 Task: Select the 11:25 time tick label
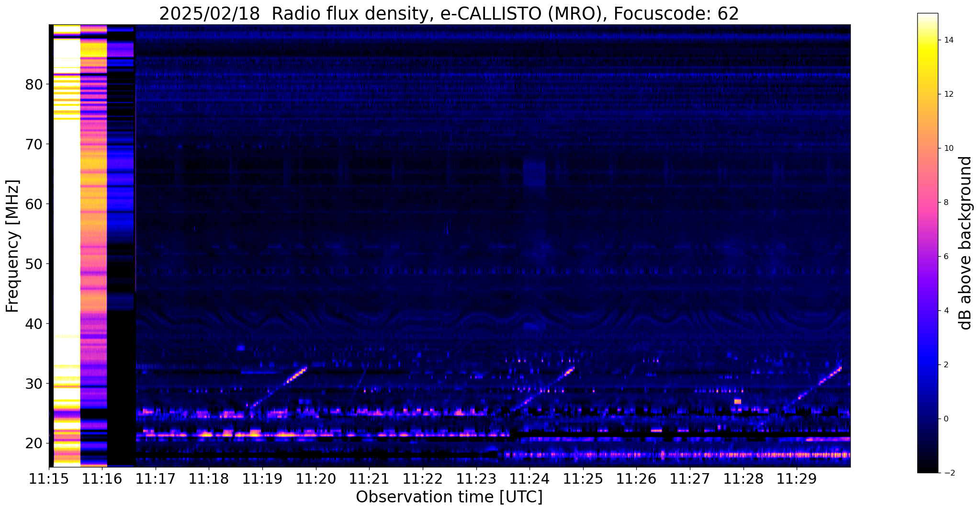(583, 478)
